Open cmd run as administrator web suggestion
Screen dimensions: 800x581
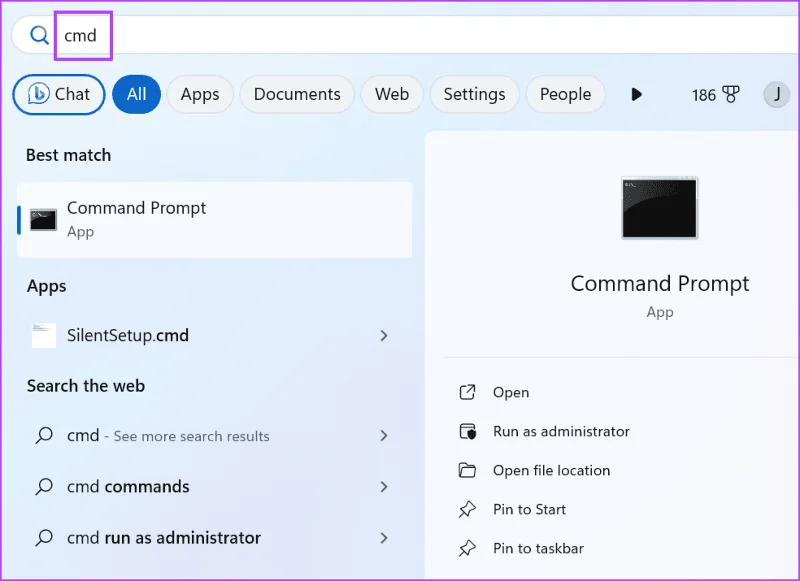click(x=214, y=538)
